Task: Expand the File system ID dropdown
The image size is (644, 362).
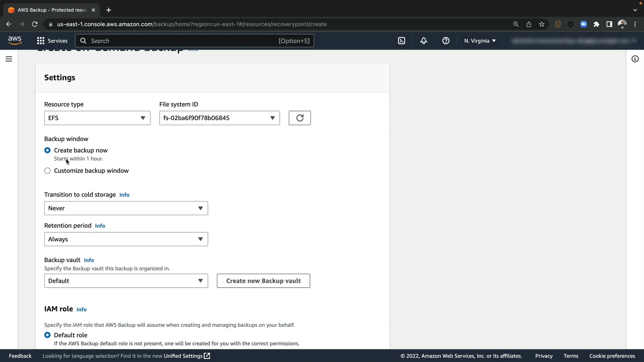Action: (219, 118)
